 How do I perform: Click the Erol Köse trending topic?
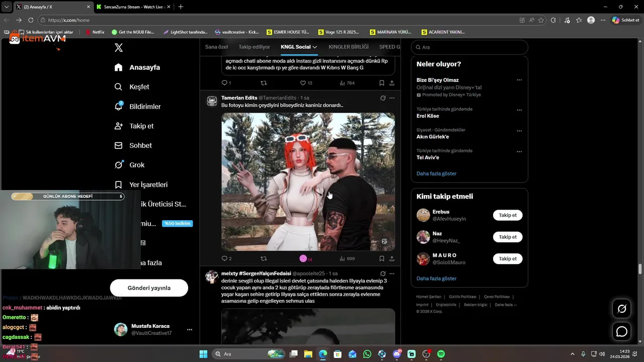428,116
